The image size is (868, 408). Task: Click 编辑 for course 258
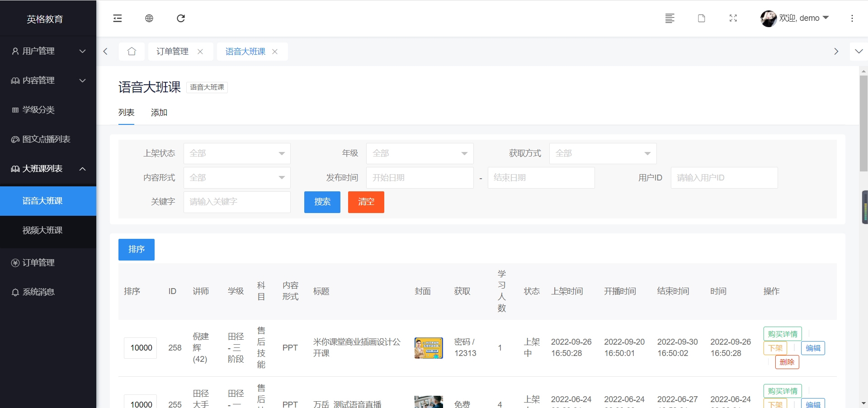pyautogui.click(x=813, y=348)
